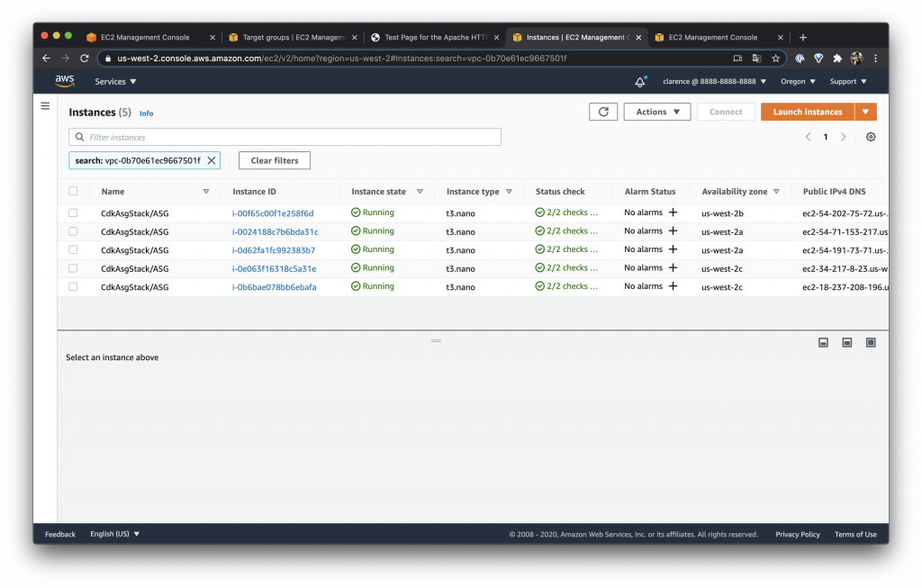
Task: Open the notifications bell icon
Action: [x=640, y=82]
